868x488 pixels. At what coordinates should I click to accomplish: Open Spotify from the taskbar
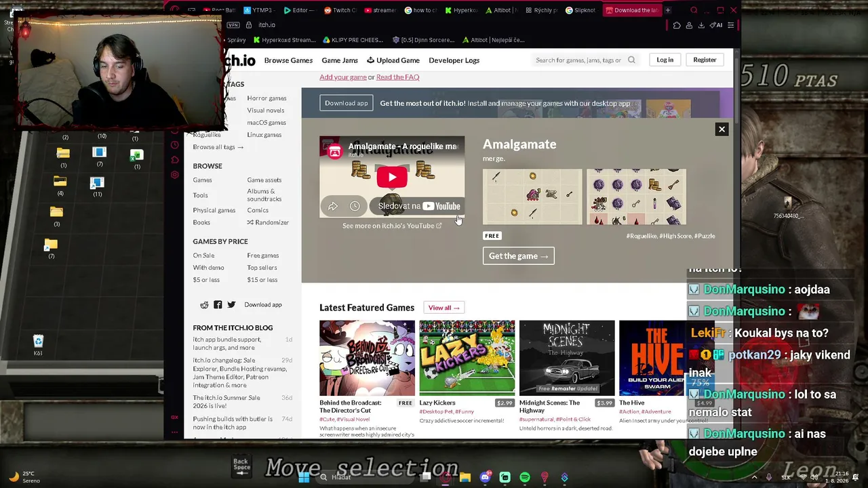click(525, 477)
